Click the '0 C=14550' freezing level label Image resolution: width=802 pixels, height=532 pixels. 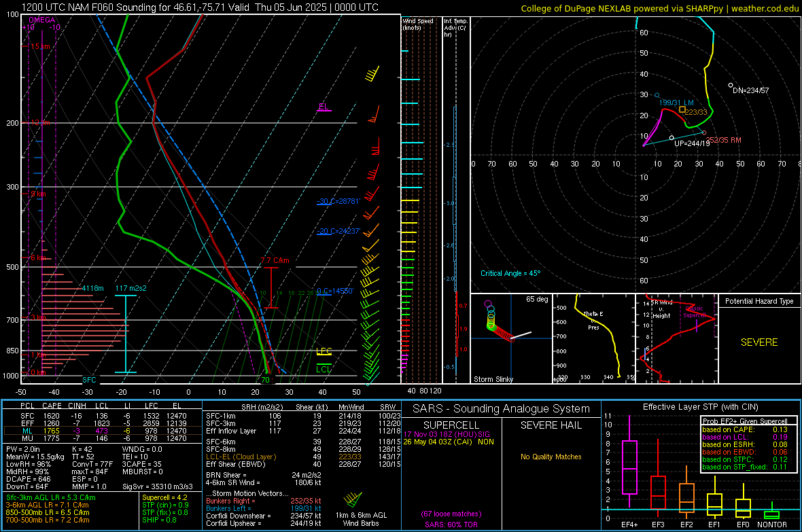[335, 291]
